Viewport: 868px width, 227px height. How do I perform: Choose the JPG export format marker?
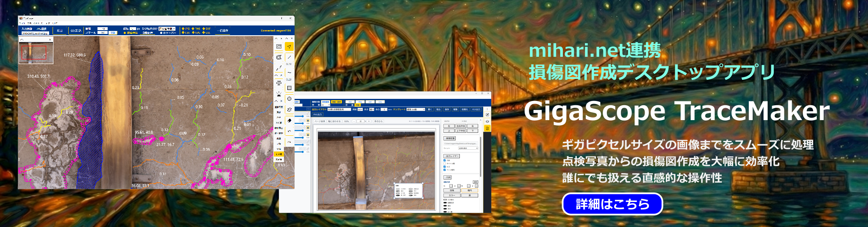pyautogui.click(x=184, y=29)
